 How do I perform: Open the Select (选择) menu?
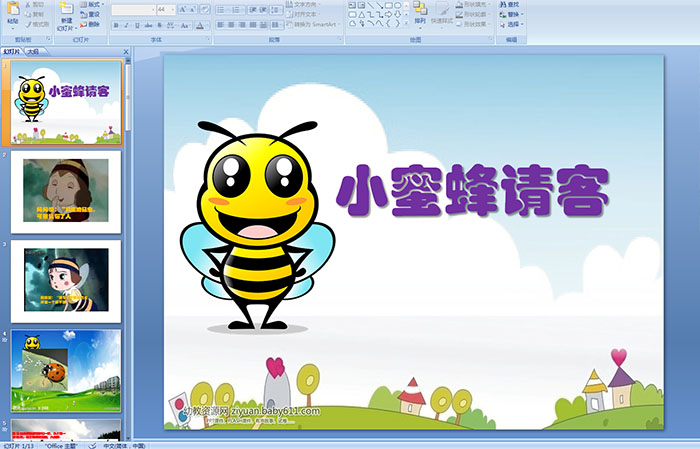(511, 24)
